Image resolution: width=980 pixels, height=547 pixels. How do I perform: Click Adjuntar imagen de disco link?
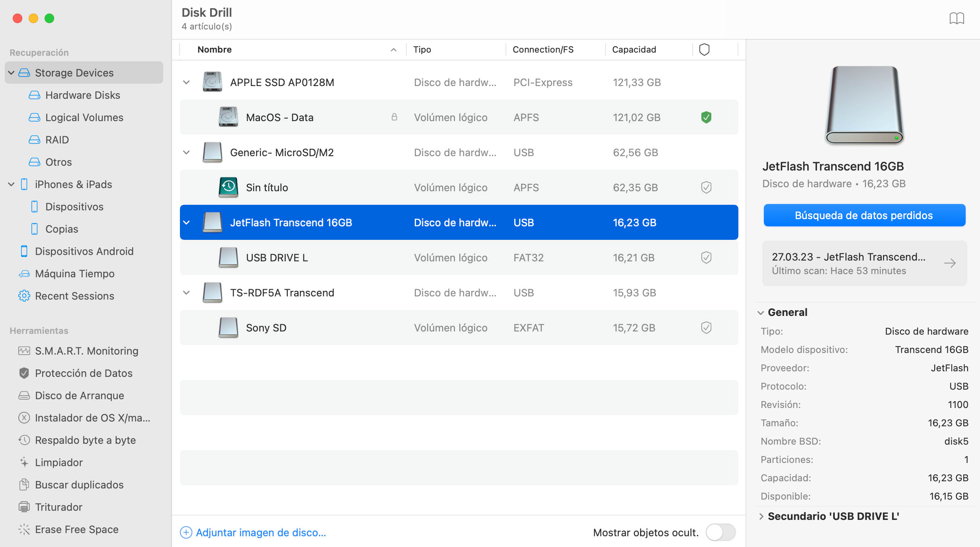tap(261, 532)
